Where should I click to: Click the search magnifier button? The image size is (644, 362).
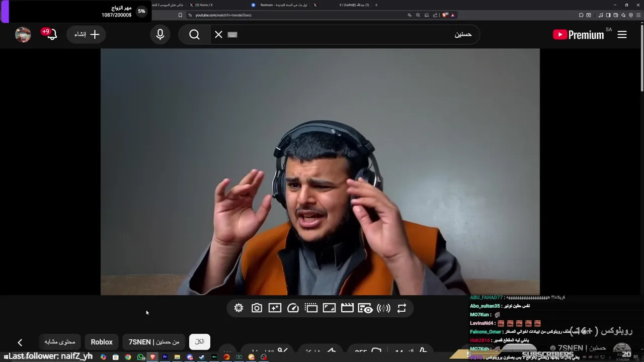(x=194, y=35)
